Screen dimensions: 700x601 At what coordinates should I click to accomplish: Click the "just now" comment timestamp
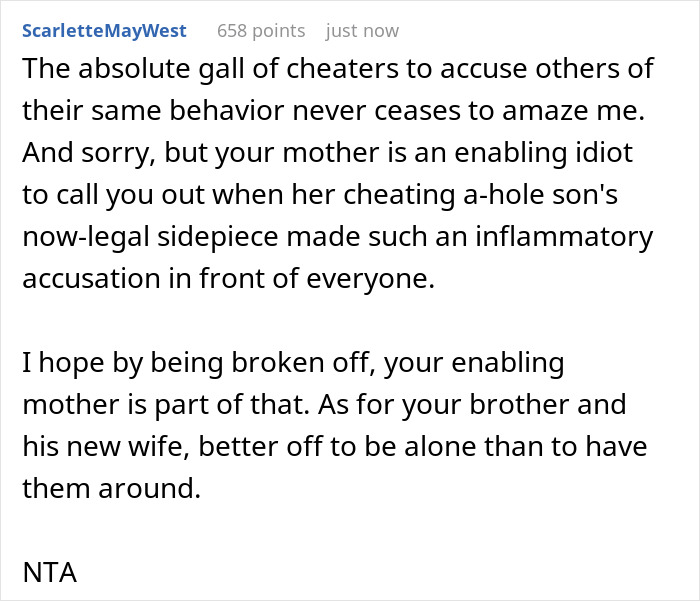coord(361,31)
